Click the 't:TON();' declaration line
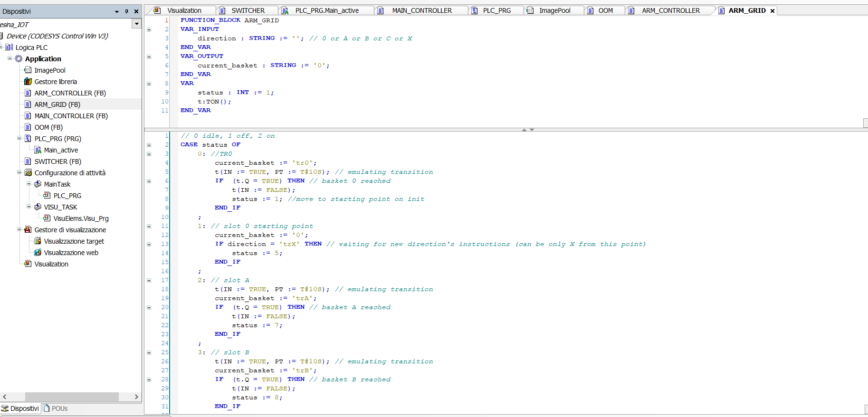868x417 pixels. 214,102
